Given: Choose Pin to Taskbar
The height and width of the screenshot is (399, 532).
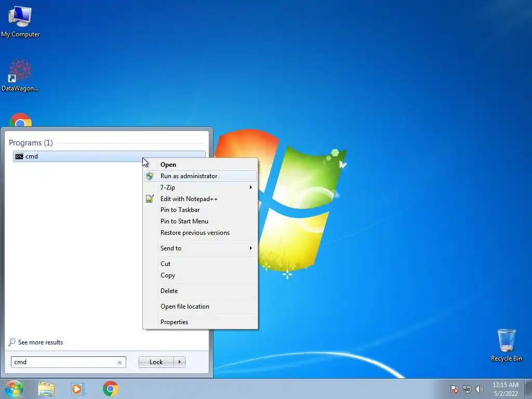Looking at the screenshot, I should (x=200, y=210).
